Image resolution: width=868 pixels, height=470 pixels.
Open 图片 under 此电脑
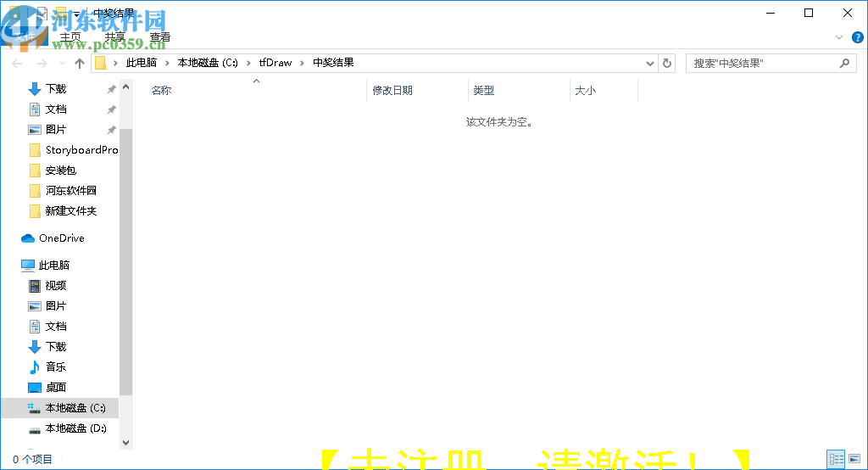[55, 306]
